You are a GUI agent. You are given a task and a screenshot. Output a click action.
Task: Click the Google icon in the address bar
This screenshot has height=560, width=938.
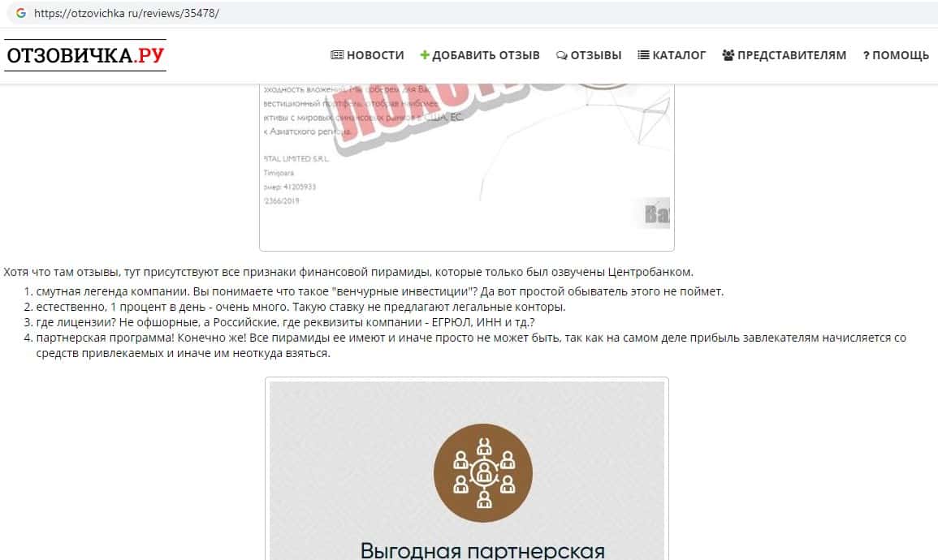[21, 13]
